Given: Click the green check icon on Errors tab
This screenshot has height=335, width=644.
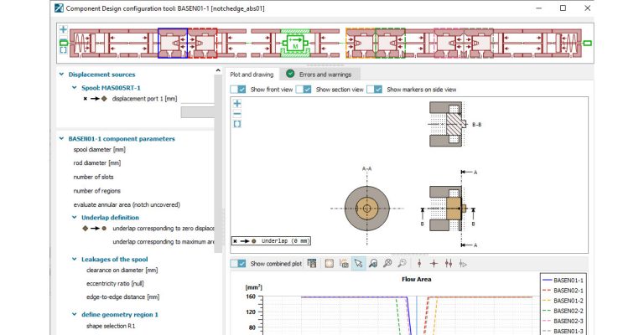Looking at the screenshot, I should pos(290,74).
